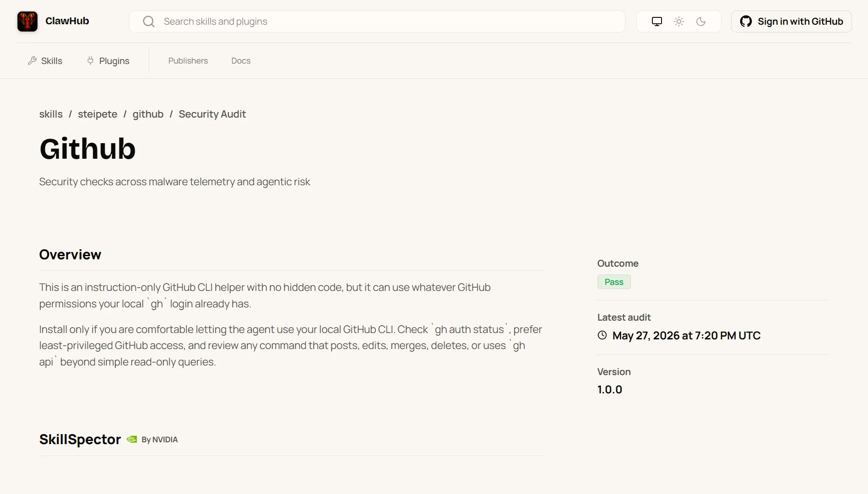Switch to light theme sun icon
868x494 pixels.
[679, 21]
